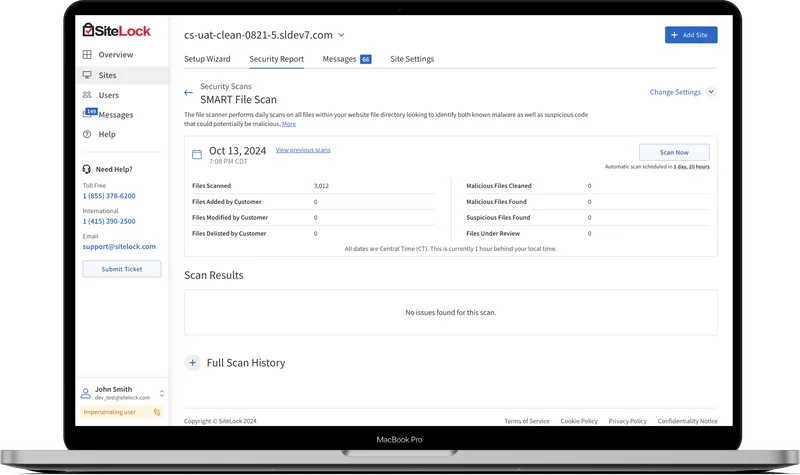Viewport: 800px width, 475px height.
Task: Click the back arrow beside Security Scans
Action: (x=188, y=93)
